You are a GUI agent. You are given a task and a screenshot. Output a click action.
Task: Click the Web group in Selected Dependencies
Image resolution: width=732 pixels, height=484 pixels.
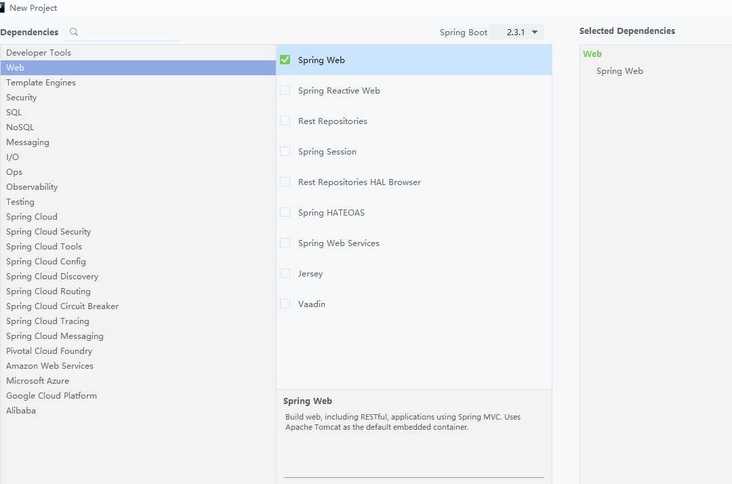592,55
